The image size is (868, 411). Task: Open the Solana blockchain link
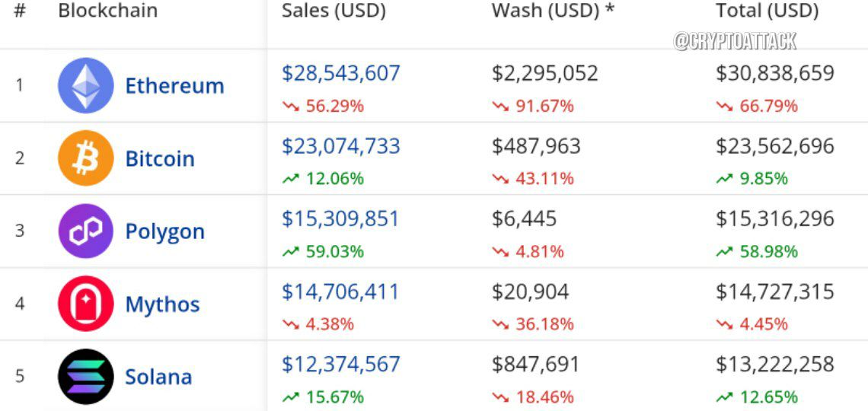coord(158,377)
